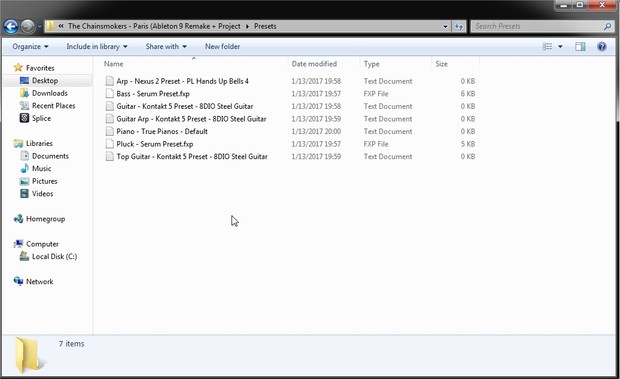Open the view options dropdown arrow
Image resolution: width=620 pixels, height=379 pixels.
click(x=560, y=47)
